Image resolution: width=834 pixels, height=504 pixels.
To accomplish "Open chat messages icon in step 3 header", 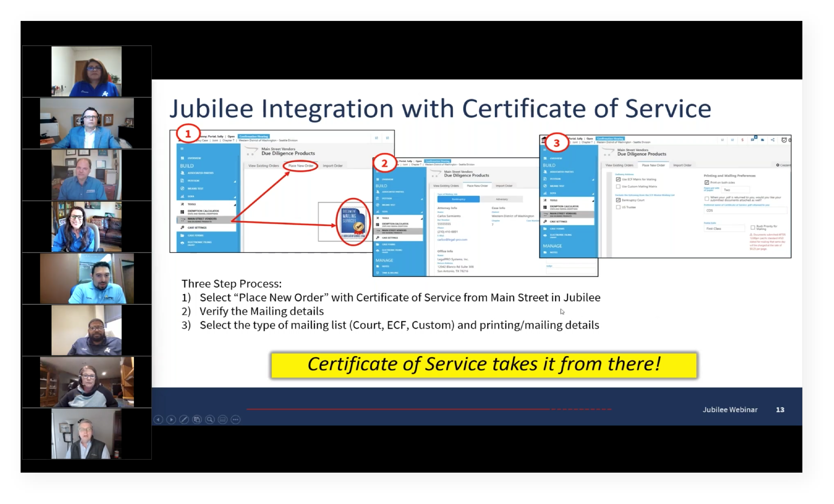I will pos(752,139).
